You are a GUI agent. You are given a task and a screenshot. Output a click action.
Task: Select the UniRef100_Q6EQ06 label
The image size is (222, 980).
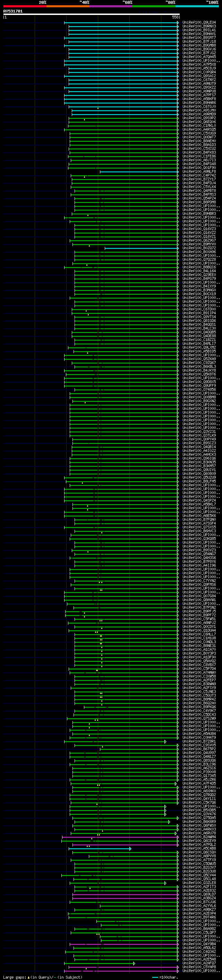coord(199,122)
